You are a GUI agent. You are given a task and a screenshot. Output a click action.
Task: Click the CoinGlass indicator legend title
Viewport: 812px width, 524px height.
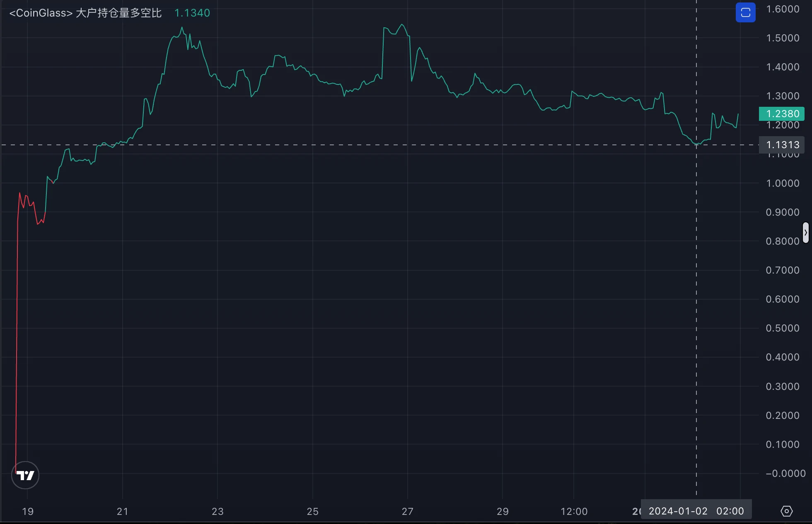85,13
